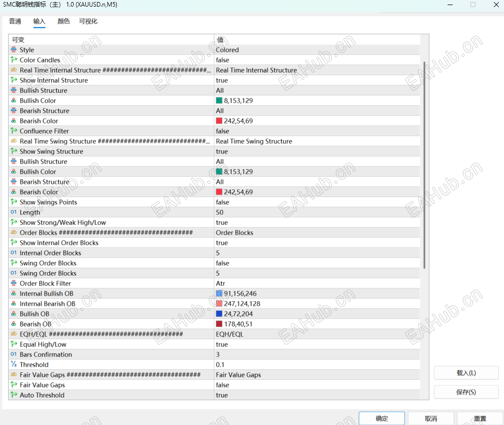Image resolution: width=504 pixels, height=425 pixels.
Task: Click the boolean icon beside Equal High/Low
Action: 14,344
